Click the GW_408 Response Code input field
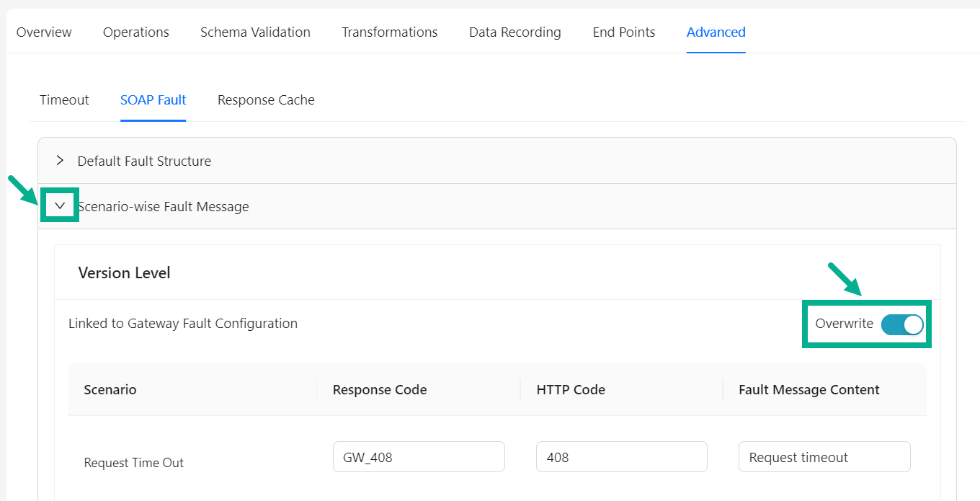Image resolution: width=980 pixels, height=501 pixels. [x=418, y=457]
